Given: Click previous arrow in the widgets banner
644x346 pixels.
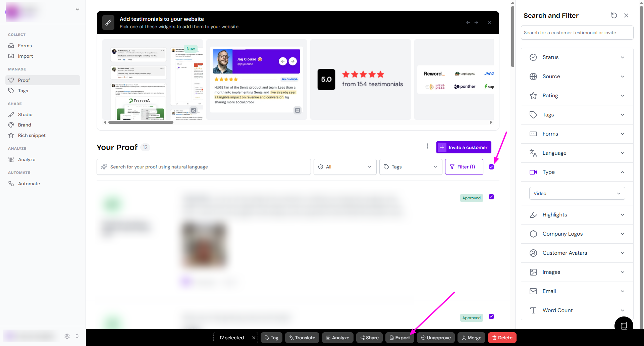Looking at the screenshot, I should pos(468,22).
